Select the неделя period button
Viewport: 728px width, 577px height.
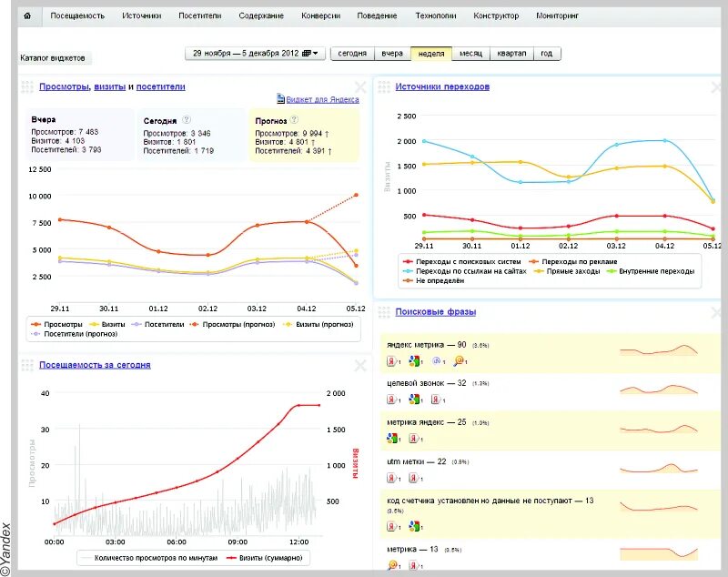pos(431,54)
